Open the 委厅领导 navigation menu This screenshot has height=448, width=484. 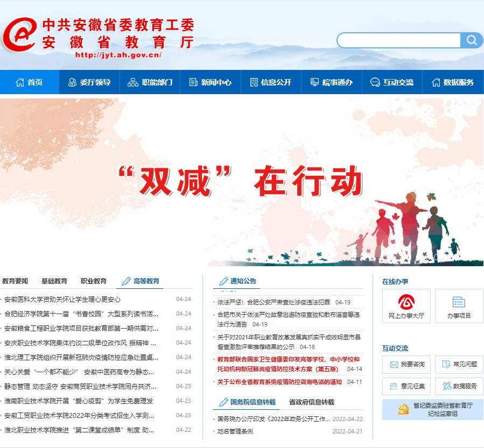tap(89, 82)
